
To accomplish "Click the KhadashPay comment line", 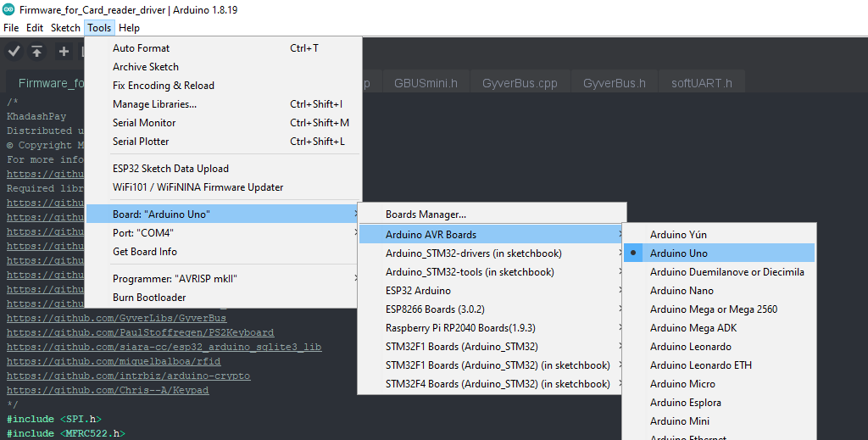I will (x=36, y=116).
